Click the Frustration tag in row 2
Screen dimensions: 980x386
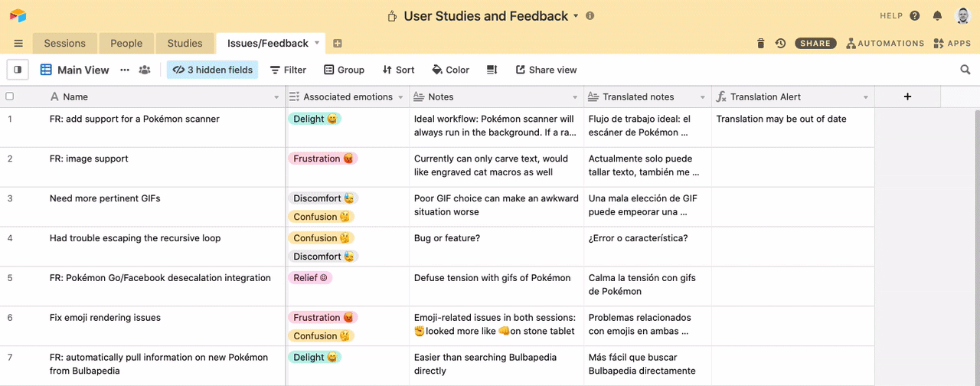[323, 159]
